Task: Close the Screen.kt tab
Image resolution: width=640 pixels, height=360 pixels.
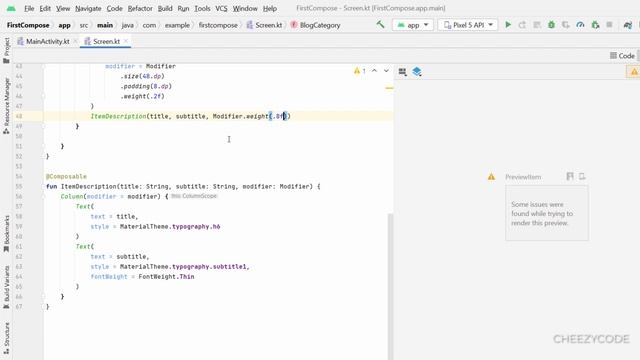Action: coord(126,41)
